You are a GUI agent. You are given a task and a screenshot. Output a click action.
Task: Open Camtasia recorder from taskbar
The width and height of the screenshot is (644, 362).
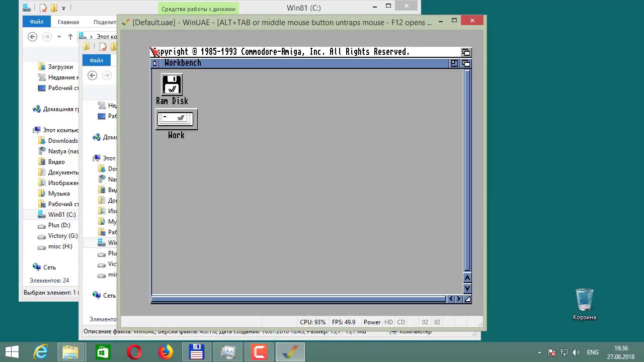tap(259, 352)
